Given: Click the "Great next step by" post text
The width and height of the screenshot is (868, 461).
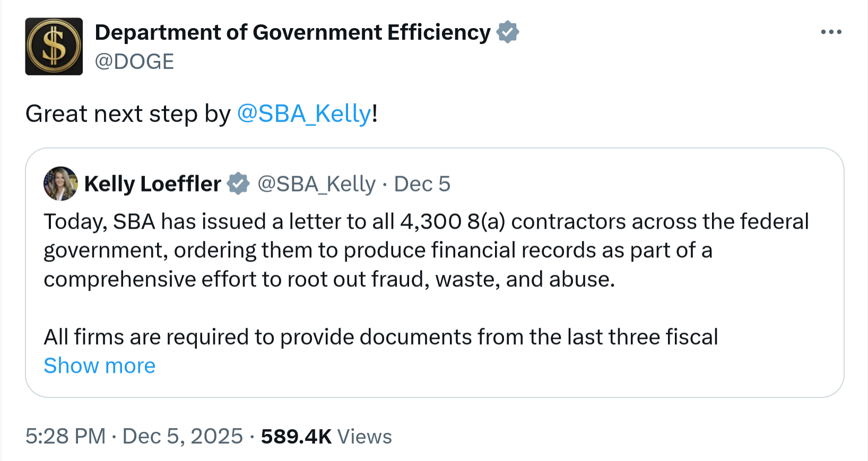Looking at the screenshot, I should (x=128, y=114).
